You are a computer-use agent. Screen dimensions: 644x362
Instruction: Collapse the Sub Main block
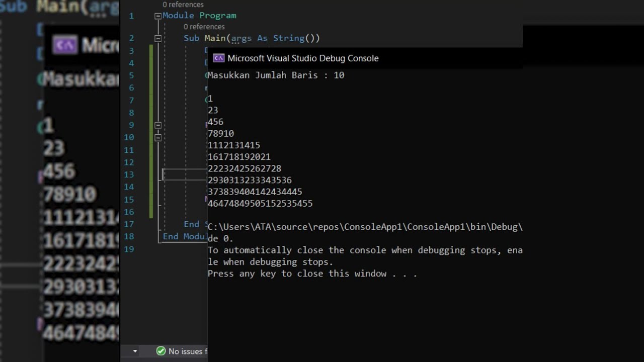157,39
